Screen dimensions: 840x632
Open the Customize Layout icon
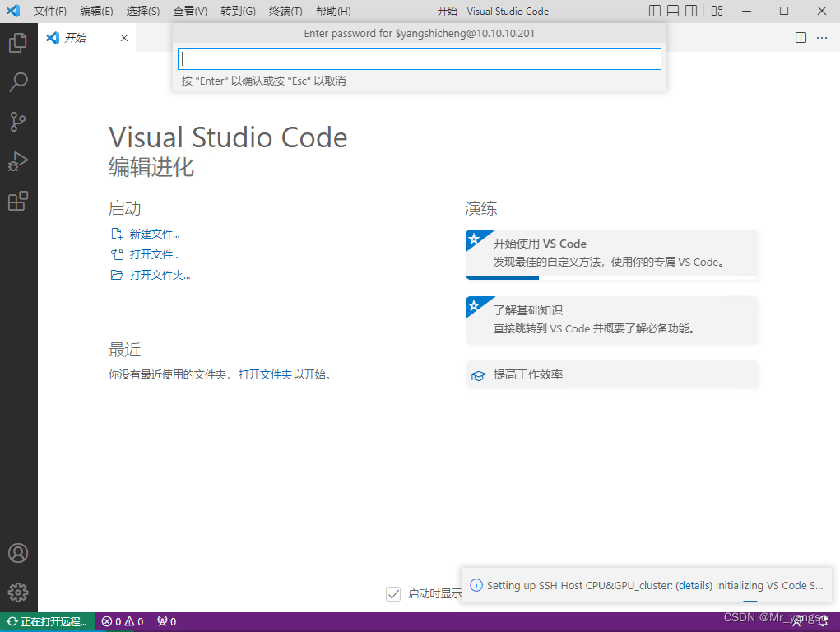click(x=717, y=11)
